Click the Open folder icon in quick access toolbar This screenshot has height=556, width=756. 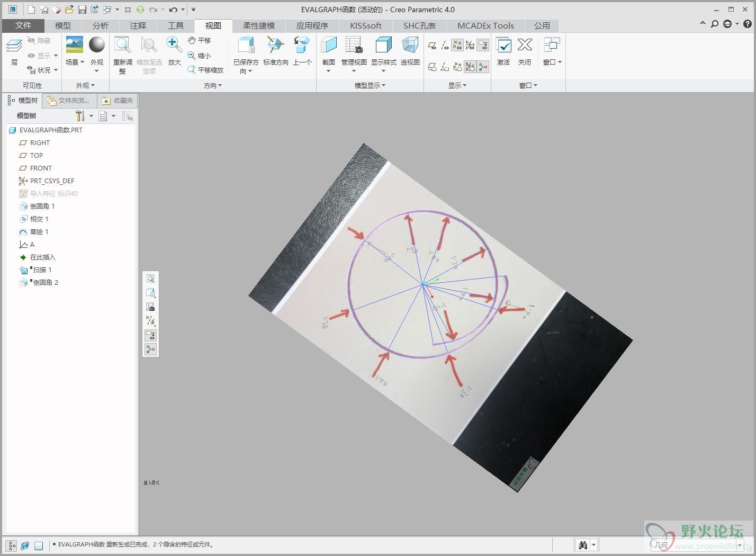click(x=69, y=10)
